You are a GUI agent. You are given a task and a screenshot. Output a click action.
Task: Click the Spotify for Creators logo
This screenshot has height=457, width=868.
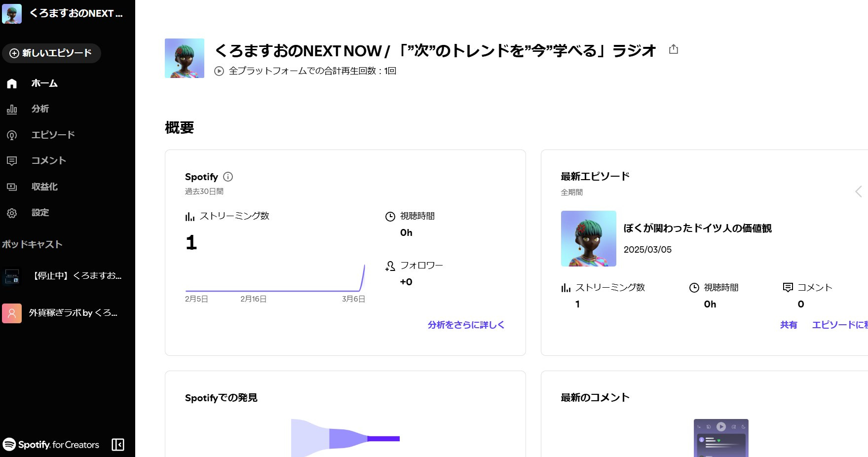(51, 445)
